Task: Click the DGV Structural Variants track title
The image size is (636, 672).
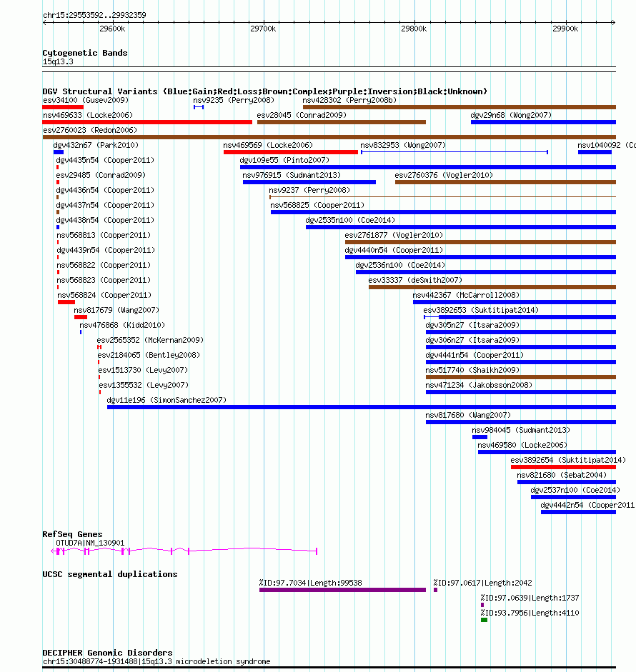Action: pyautogui.click(x=264, y=91)
